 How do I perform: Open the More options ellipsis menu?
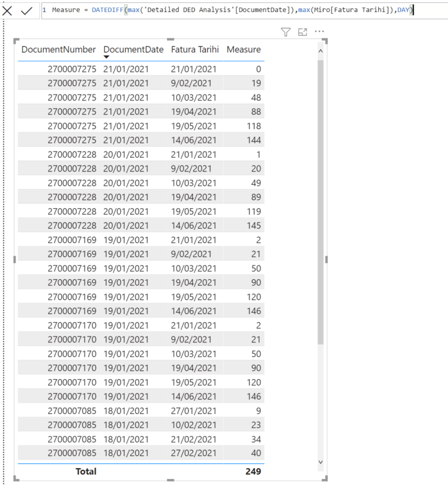[319, 31]
